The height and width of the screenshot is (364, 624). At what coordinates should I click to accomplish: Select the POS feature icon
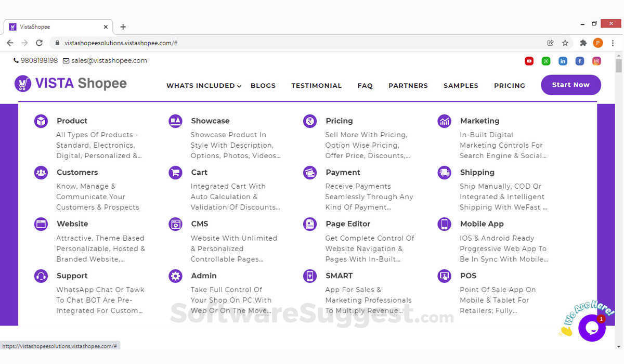[x=444, y=276]
